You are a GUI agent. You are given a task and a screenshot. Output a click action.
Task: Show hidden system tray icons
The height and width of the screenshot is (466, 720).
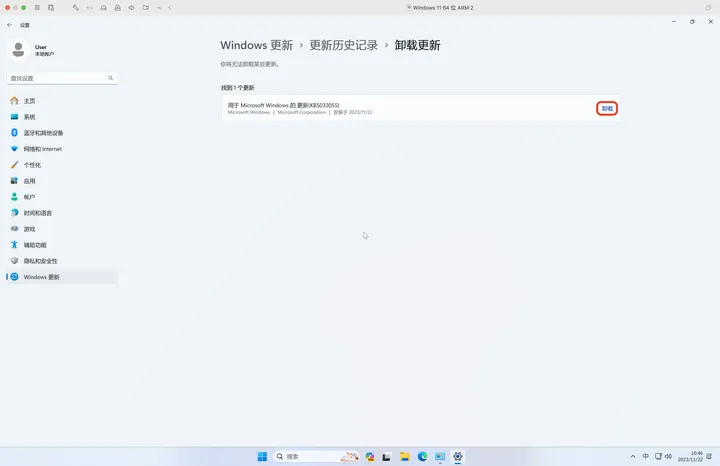click(633, 456)
